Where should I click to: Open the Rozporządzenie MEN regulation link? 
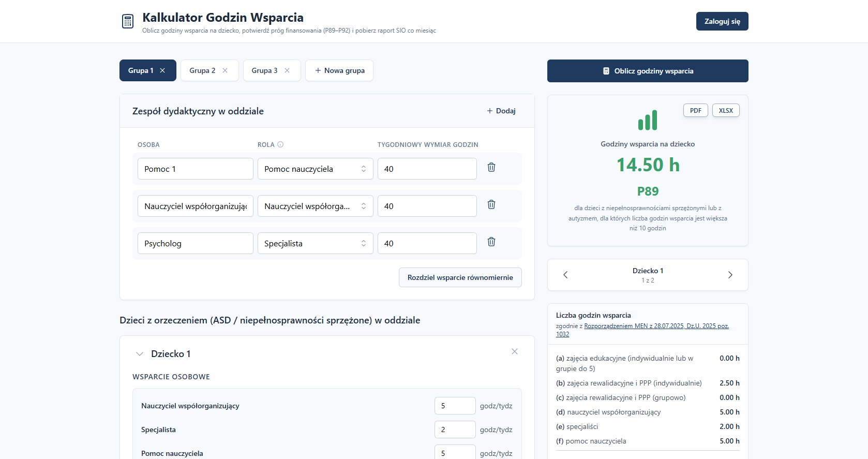[656, 326]
